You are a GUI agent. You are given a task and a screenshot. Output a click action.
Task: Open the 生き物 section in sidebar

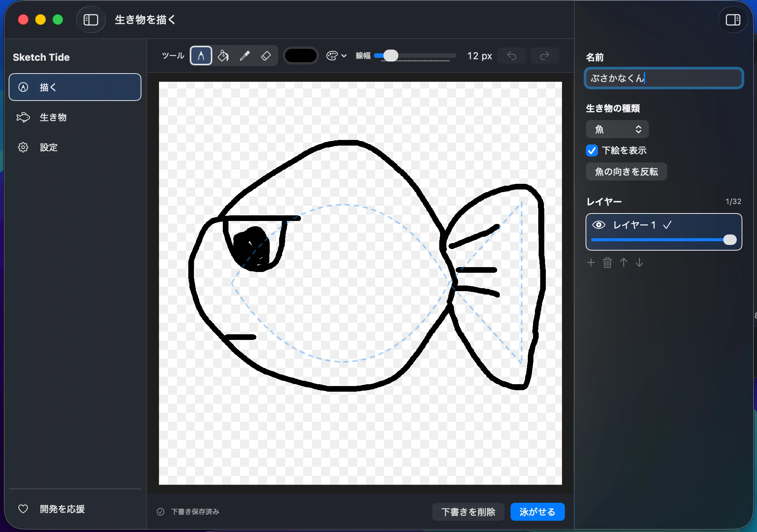click(75, 117)
